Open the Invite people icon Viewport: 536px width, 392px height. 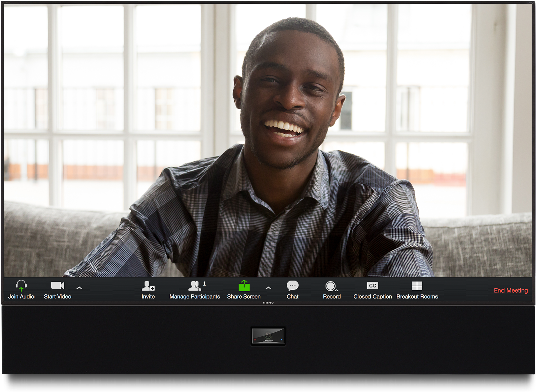[148, 286]
